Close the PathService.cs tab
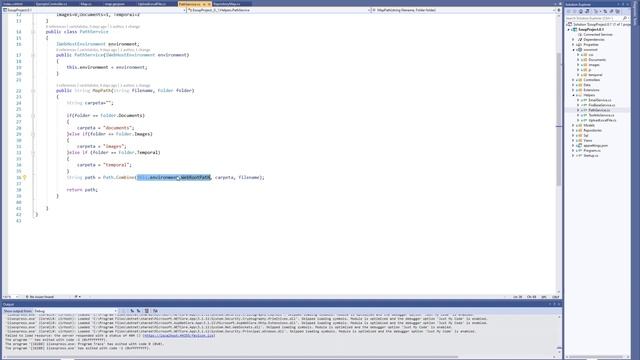Screen dimensions: 640x360 tap(209, 4)
